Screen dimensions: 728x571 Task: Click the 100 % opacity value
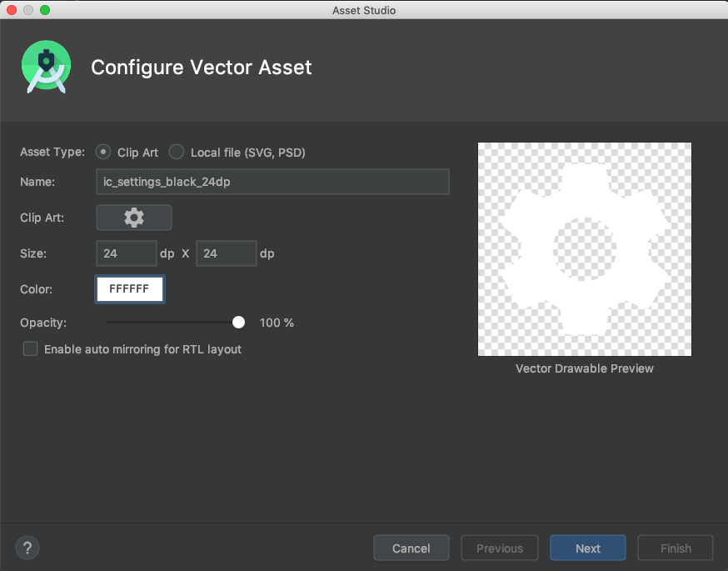(277, 323)
